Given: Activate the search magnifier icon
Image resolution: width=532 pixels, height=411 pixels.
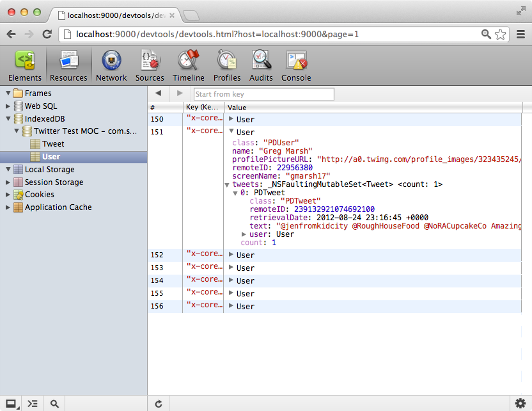Looking at the screenshot, I should pyautogui.click(x=54, y=403).
